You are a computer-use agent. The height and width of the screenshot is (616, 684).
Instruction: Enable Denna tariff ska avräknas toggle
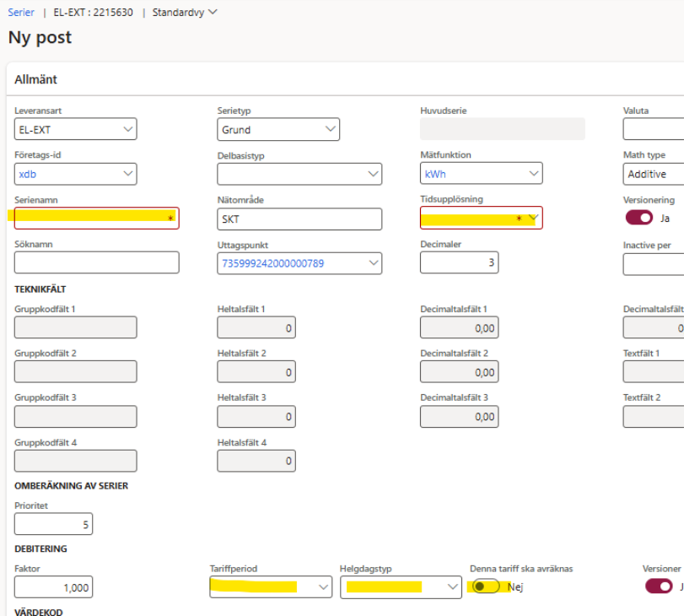point(485,586)
